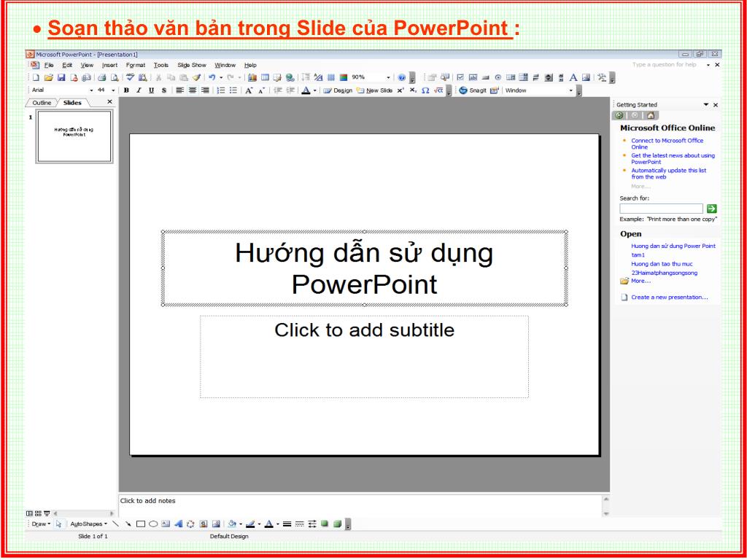Expand the formatting Font Color arrow
The image size is (747, 560).
315,90
